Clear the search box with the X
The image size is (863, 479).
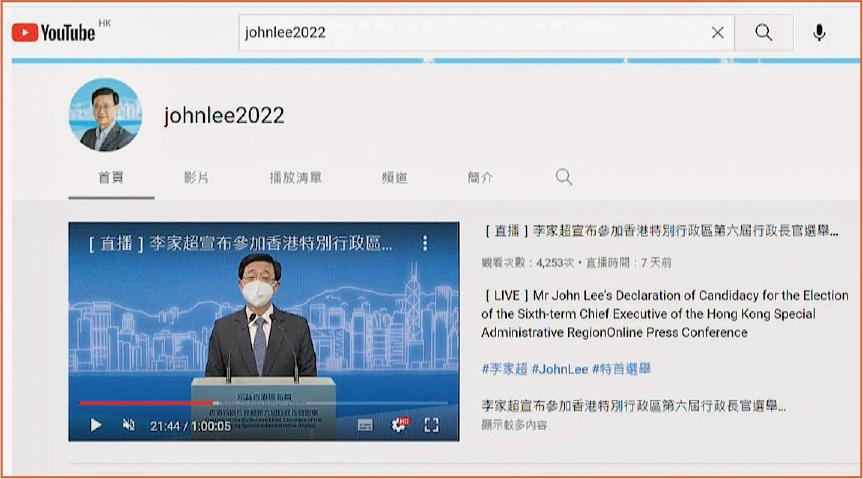pos(718,33)
